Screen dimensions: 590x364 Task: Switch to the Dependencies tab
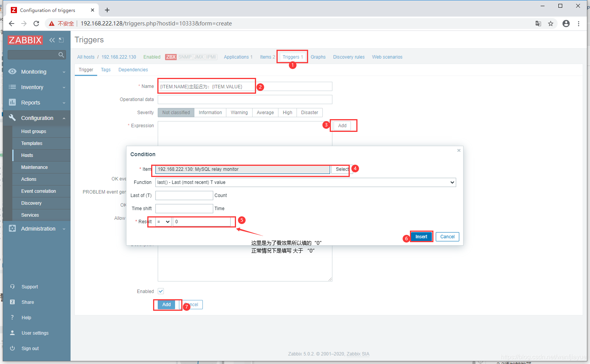click(x=133, y=70)
